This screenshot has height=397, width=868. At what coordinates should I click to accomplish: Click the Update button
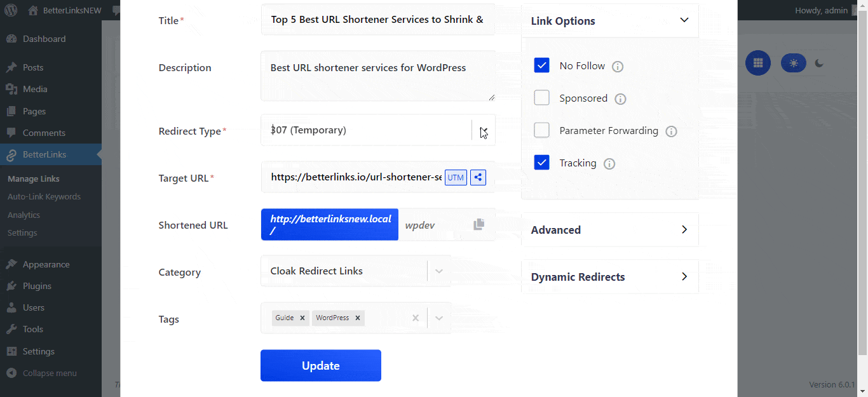click(x=320, y=365)
